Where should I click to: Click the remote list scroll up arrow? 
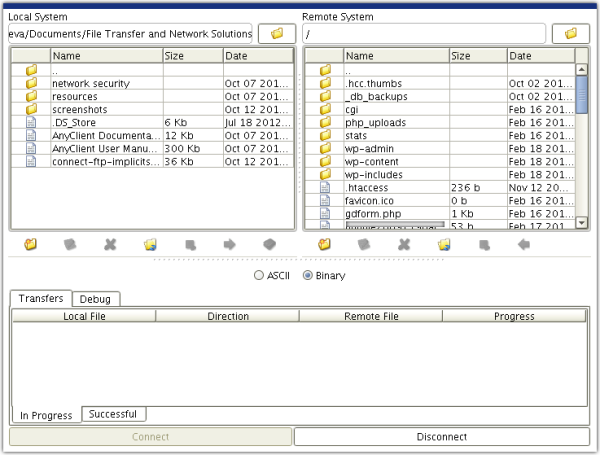pyautogui.click(x=582, y=69)
